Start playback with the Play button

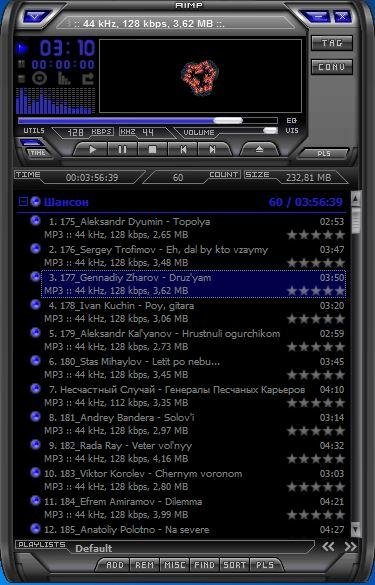click(x=92, y=149)
